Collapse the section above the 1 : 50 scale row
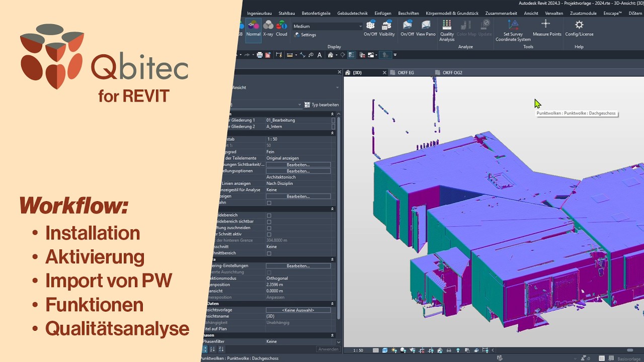Image resolution: width=644 pixels, height=362 pixels. click(x=332, y=133)
